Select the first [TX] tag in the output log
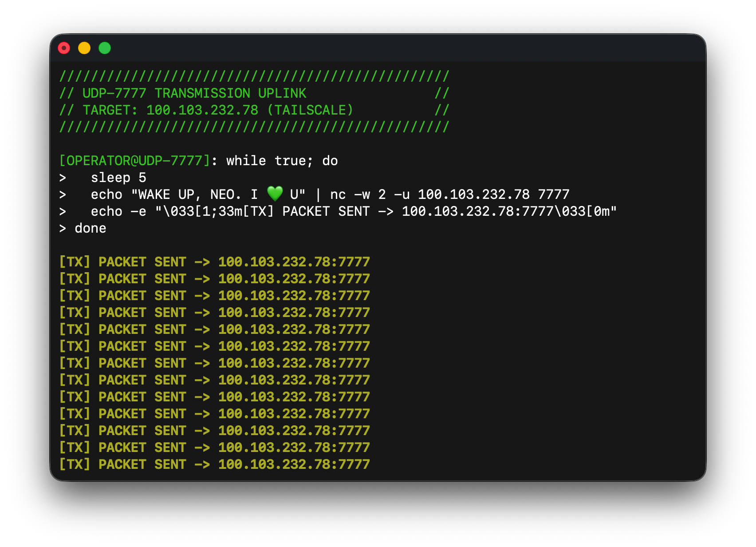The width and height of the screenshot is (756, 547). pyautogui.click(x=75, y=262)
